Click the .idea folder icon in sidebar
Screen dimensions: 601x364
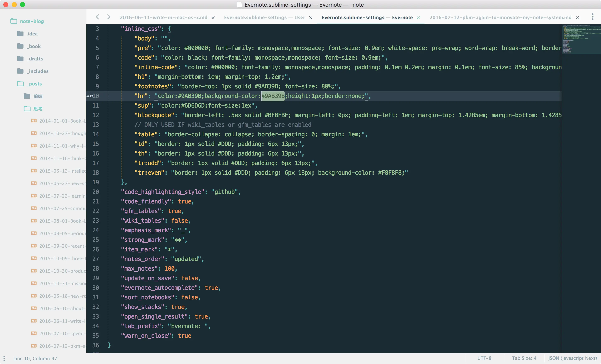click(x=20, y=34)
